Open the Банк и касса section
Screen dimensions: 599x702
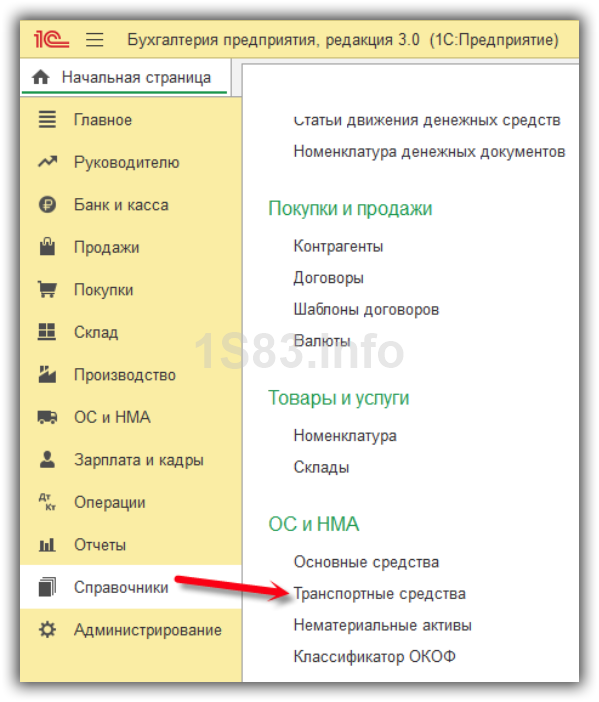point(121,205)
